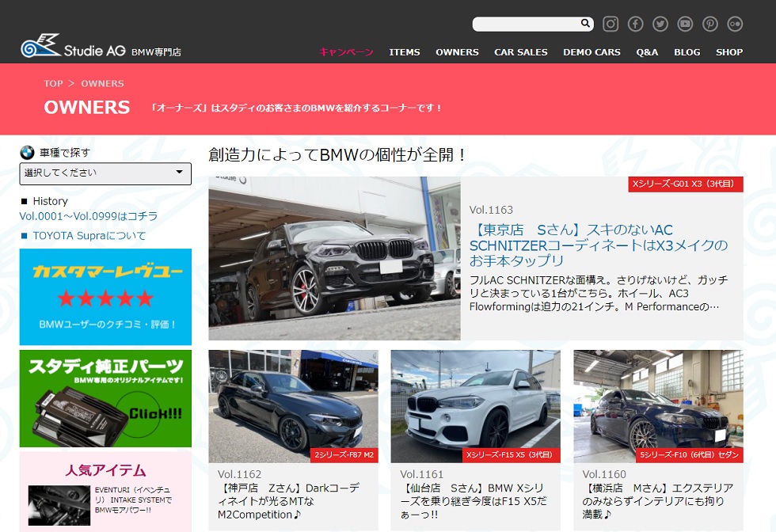Click the History sidebar heading

pyautogui.click(x=50, y=201)
